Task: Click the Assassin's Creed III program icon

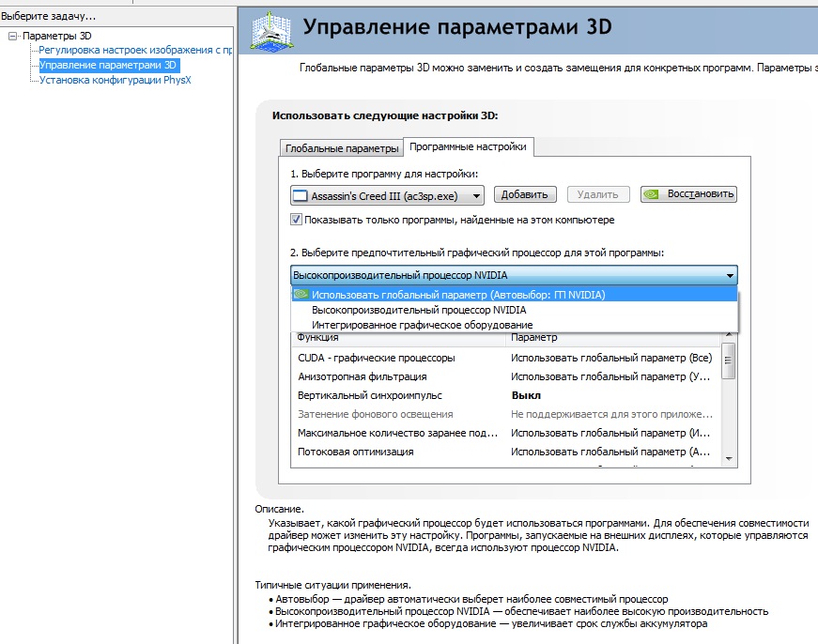Action: pos(300,196)
